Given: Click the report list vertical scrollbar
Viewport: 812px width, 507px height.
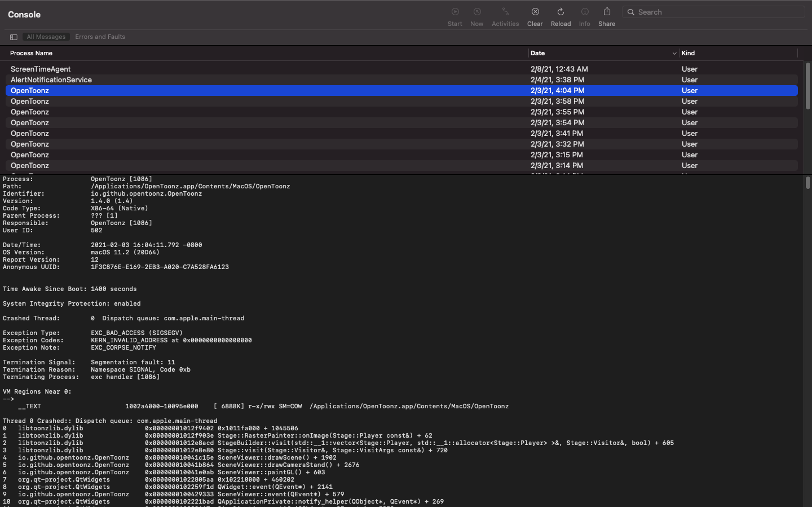Looking at the screenshot, I should tap(807, 86).
